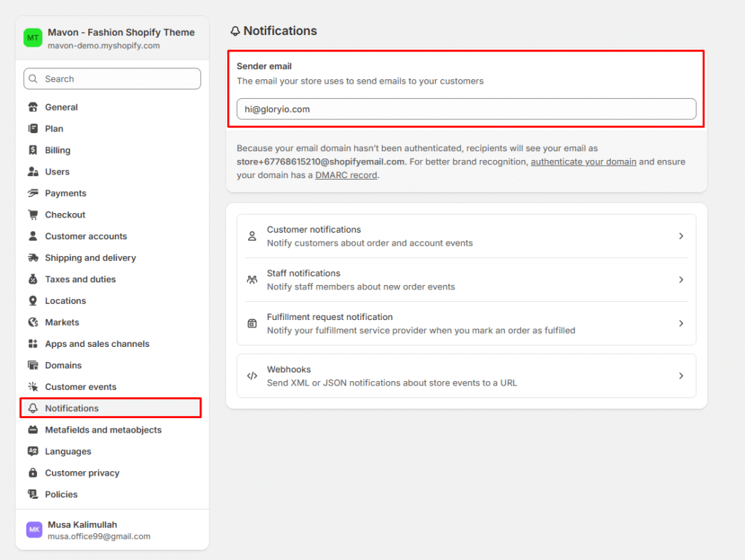Select Languages in settings sidebar

click(x=68, y=452)
